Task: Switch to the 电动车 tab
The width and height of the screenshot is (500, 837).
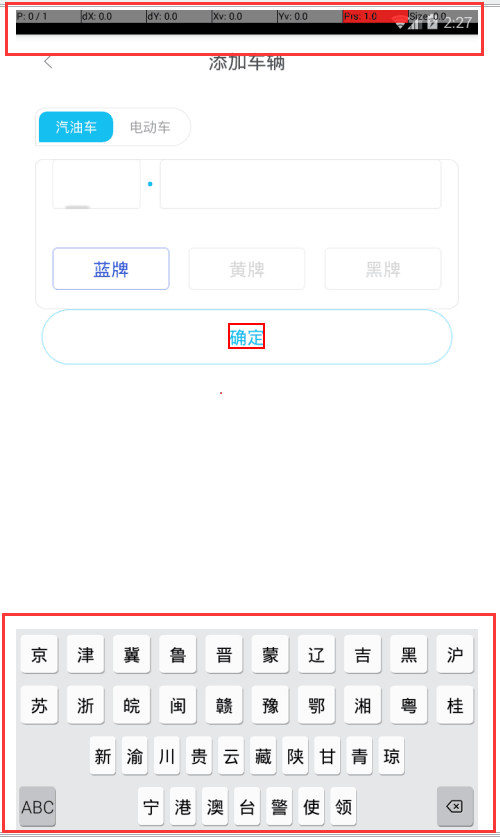Action: 150,127
